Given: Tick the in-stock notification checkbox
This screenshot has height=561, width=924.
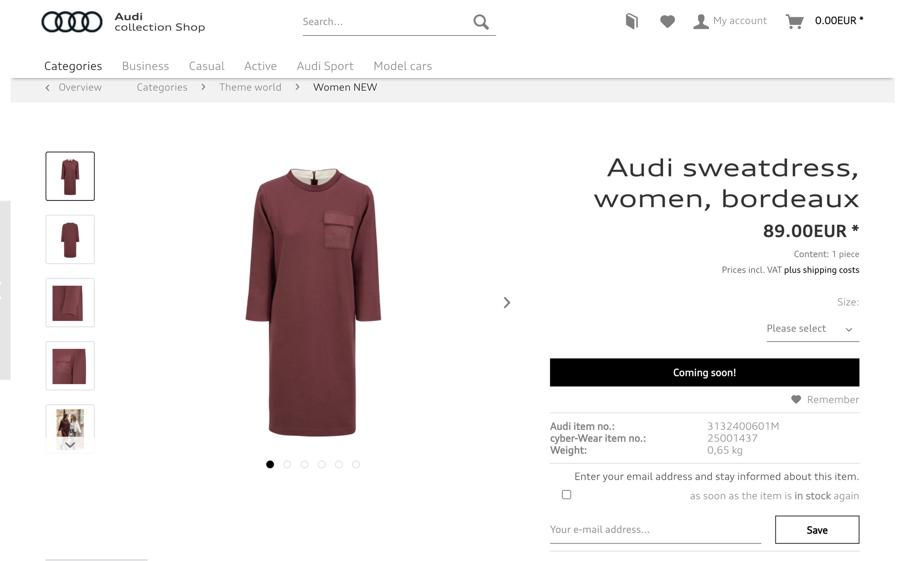Looking at the screenshot, I should click(x=566, y=494).
